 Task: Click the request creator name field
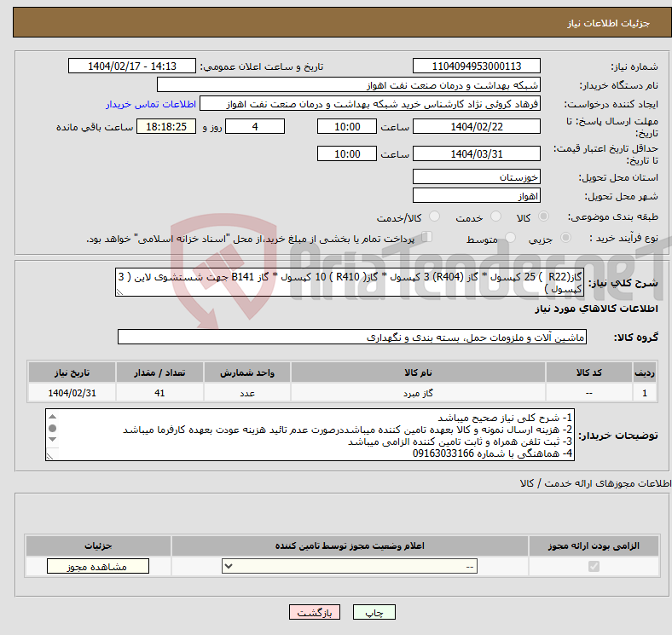pos(370,104)
